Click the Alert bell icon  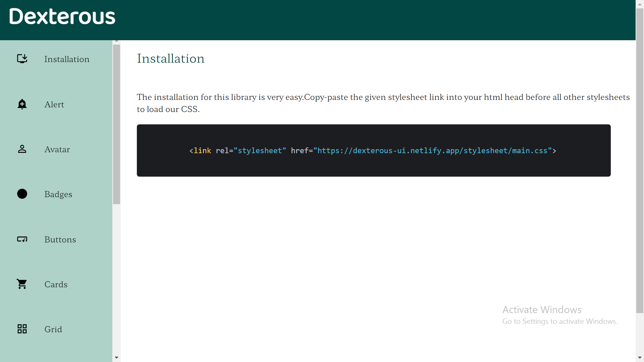tap(22, 104)
